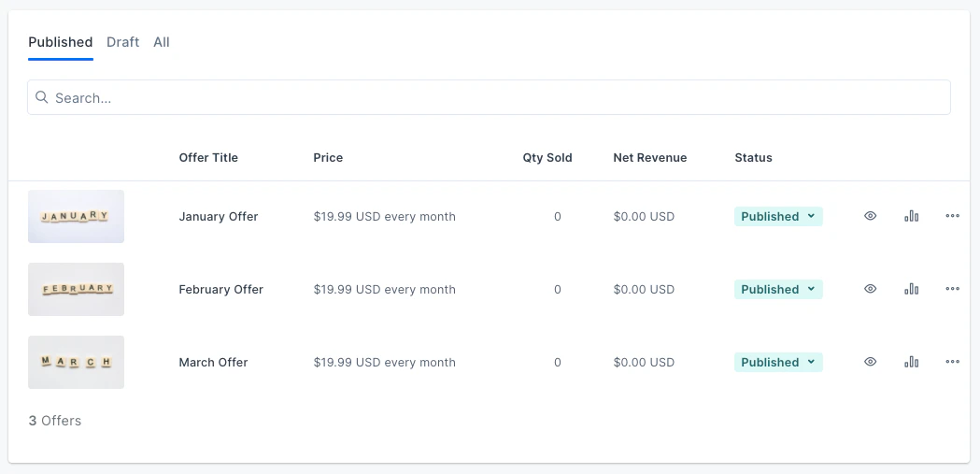Preview the January Offer with eye icon
980x474 pixels.
[870, 216]
